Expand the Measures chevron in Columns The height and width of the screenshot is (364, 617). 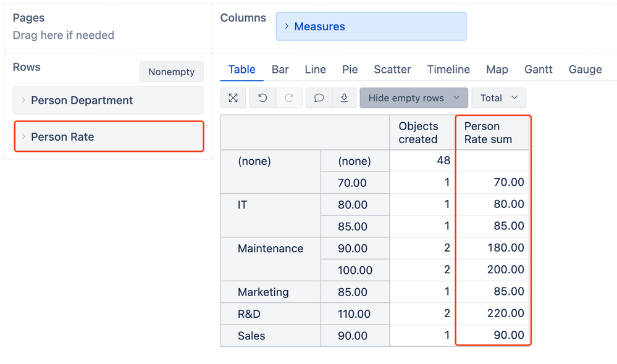click(x=287, y=27)
